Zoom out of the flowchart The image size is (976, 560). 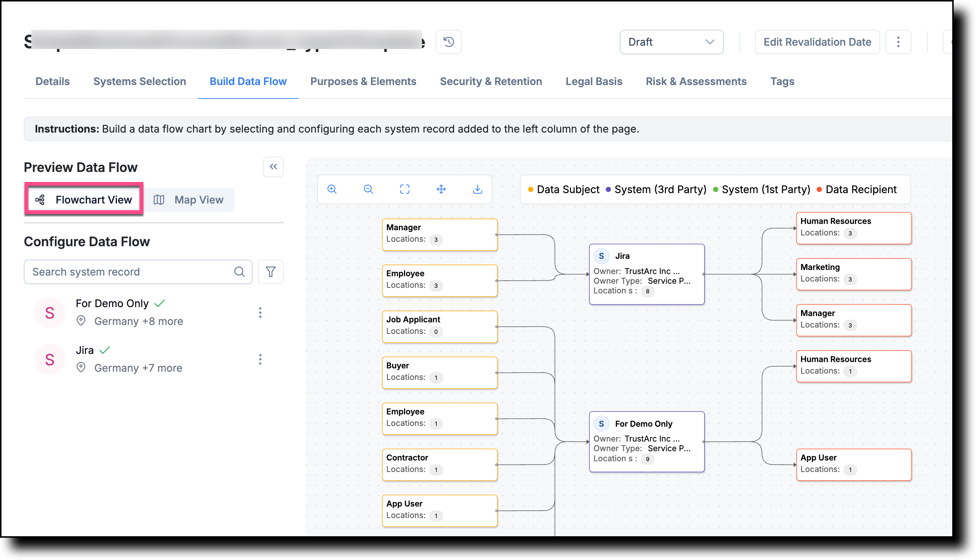(x=368, y=189)
